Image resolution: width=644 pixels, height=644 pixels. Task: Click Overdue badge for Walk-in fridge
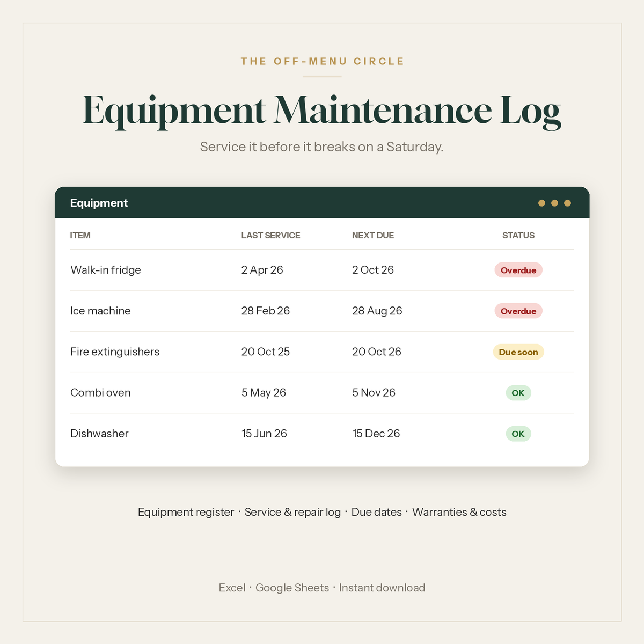(x=518, y=270)
